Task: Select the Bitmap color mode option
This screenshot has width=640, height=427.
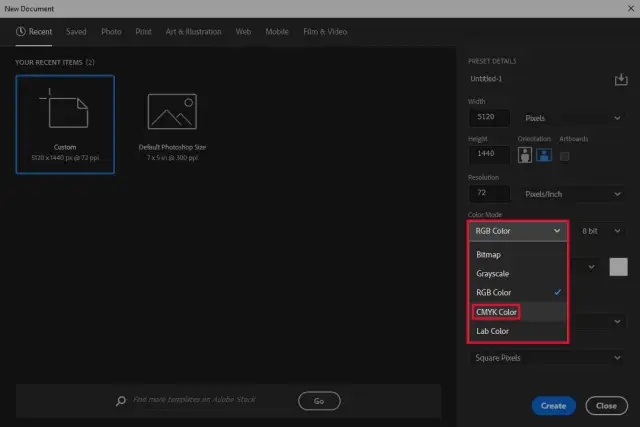Action: coord(489,254)
